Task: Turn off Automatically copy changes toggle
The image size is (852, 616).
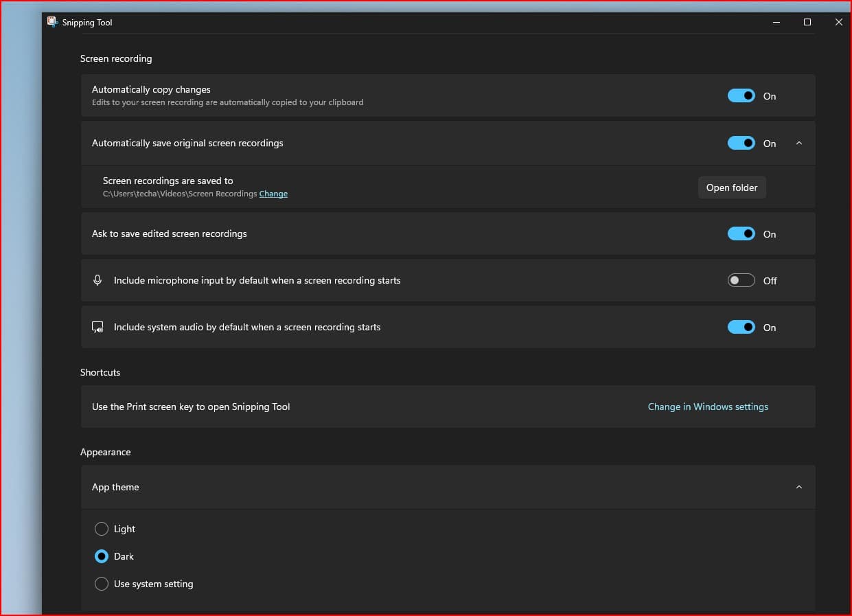Action: pyautogui.click(x=741, y=96)
